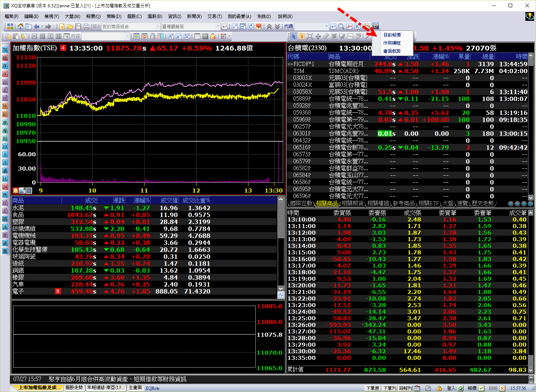Open the 策略(D) menu

point(114,16)
